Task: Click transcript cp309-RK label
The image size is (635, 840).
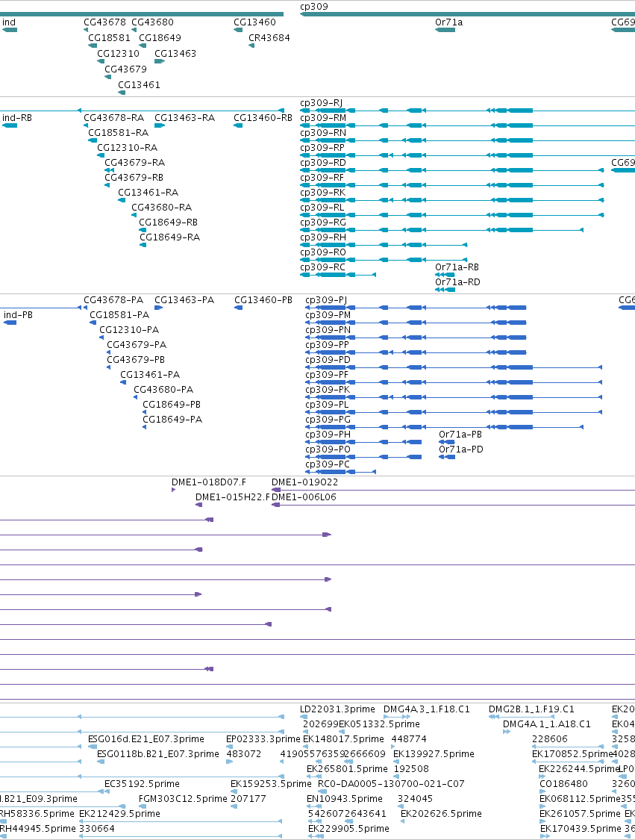Action: click(323, 193)
